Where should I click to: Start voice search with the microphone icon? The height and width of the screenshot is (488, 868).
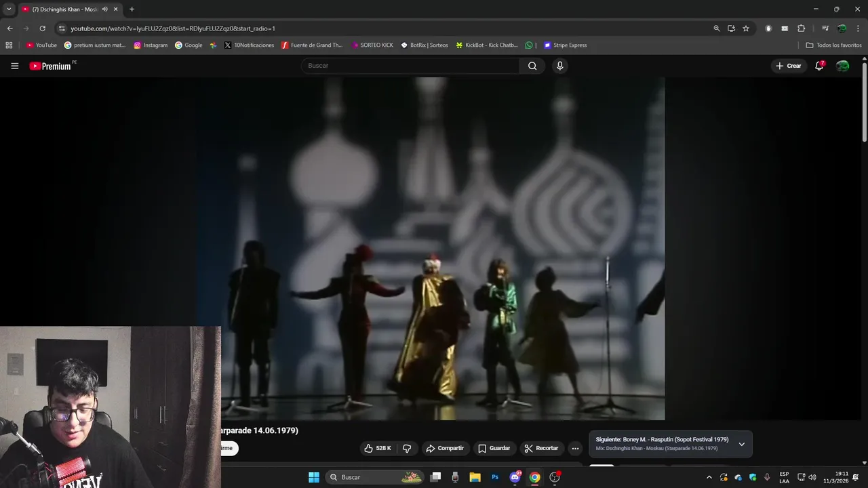559,66
